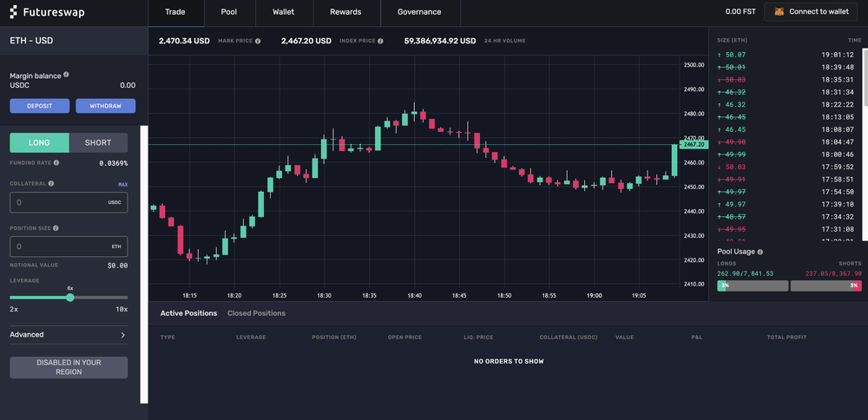
Task: Click the 2467.20 price marker on chart axis
Action: [694, 144]
